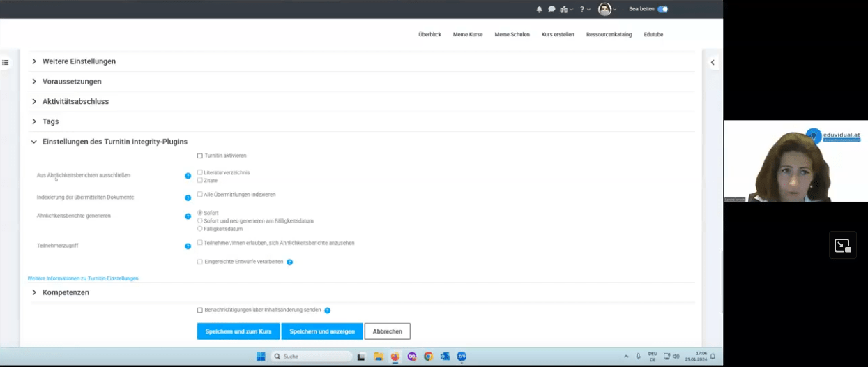Select the Fälligkeitsdatum radio option
The width and height of the screenshot is (868, 367).
tap(200, 229)
